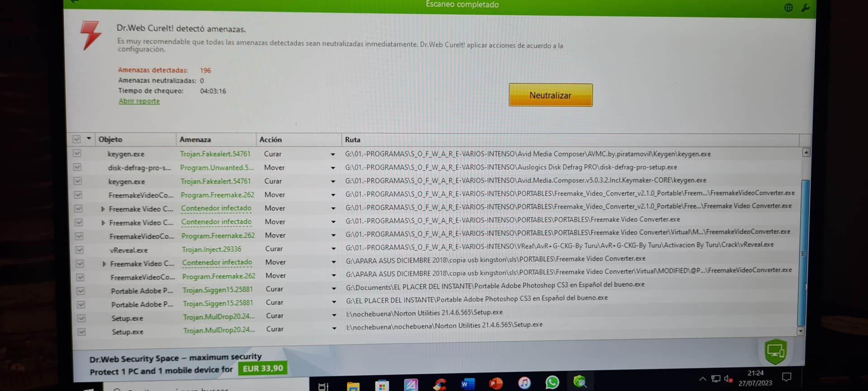868x391 pixels.
Task: Open the pink A app on the taskbar
Action: click(x=411, y=385)
